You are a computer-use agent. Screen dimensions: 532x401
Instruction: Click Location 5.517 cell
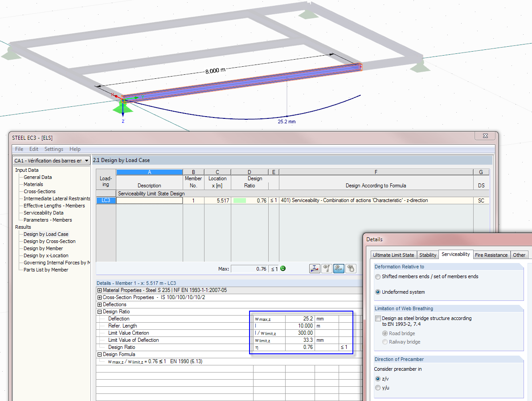tap(217, 201)
